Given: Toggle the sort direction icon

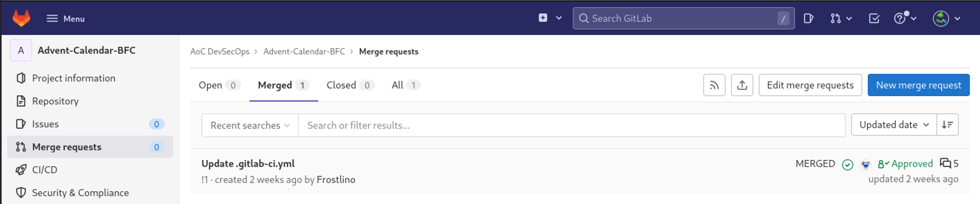Looking at the screenshot, I should [x=947, y=125].
